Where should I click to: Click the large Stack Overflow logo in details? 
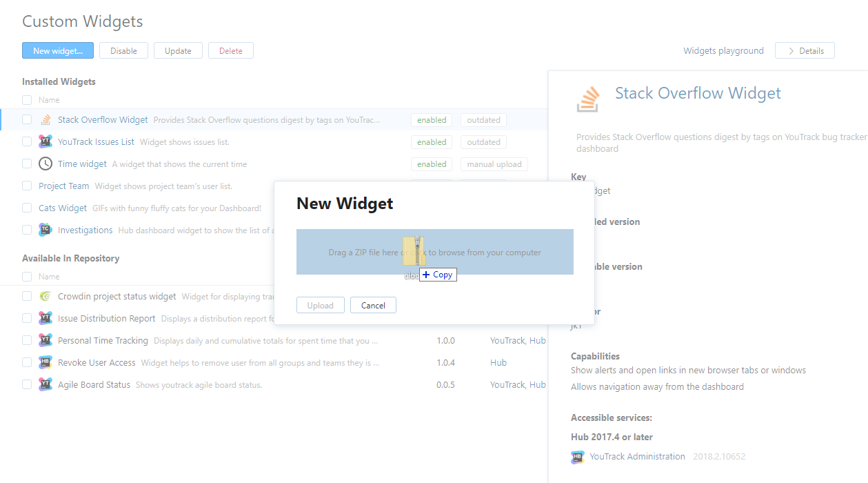[588, 99]
